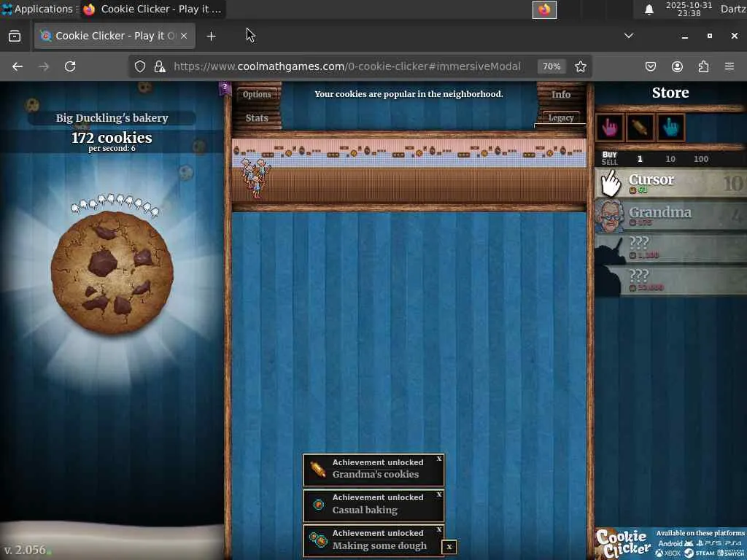
Task: Go back to the previous page
Action: coord(18,66)
